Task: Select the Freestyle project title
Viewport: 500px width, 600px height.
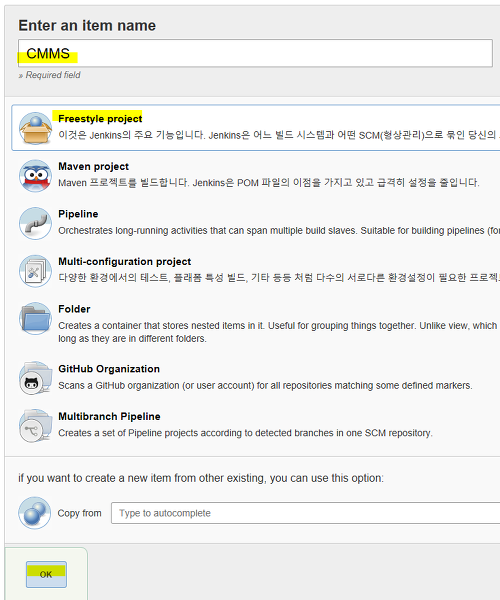Action: [x=100, y=119]
